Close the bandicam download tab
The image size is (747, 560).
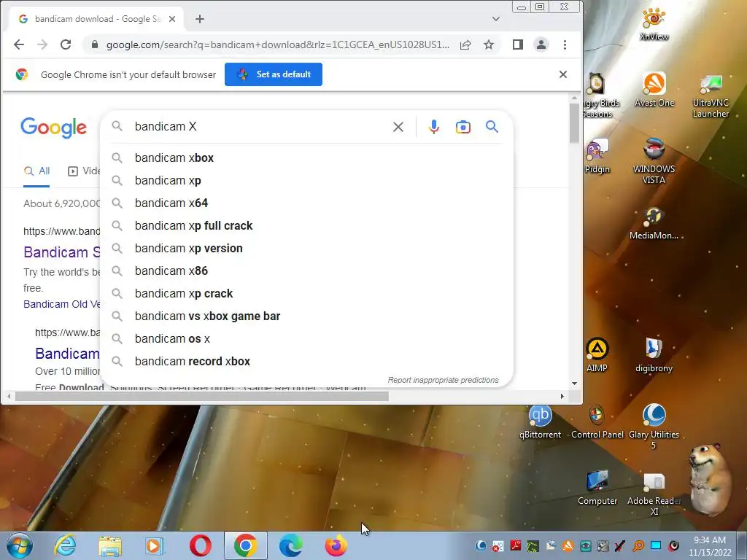[172, 19]
